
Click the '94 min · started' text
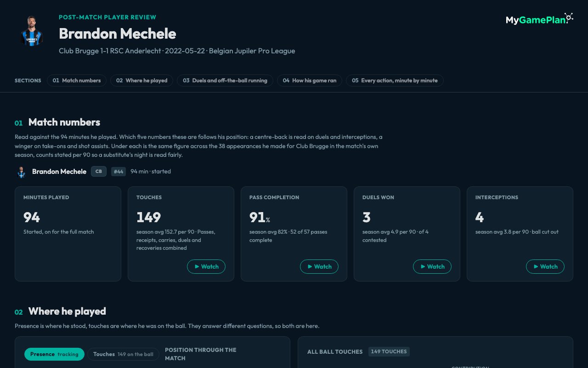pos(151,172)
